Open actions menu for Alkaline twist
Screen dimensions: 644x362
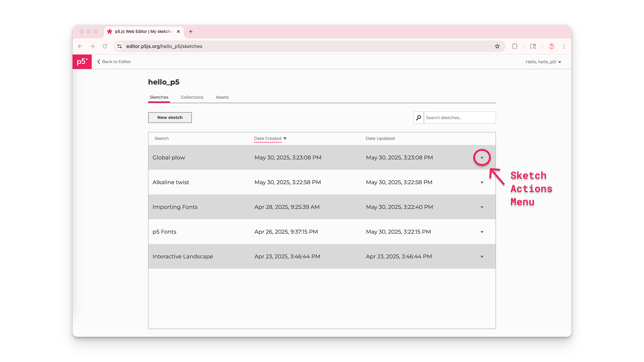pos(482,183)
